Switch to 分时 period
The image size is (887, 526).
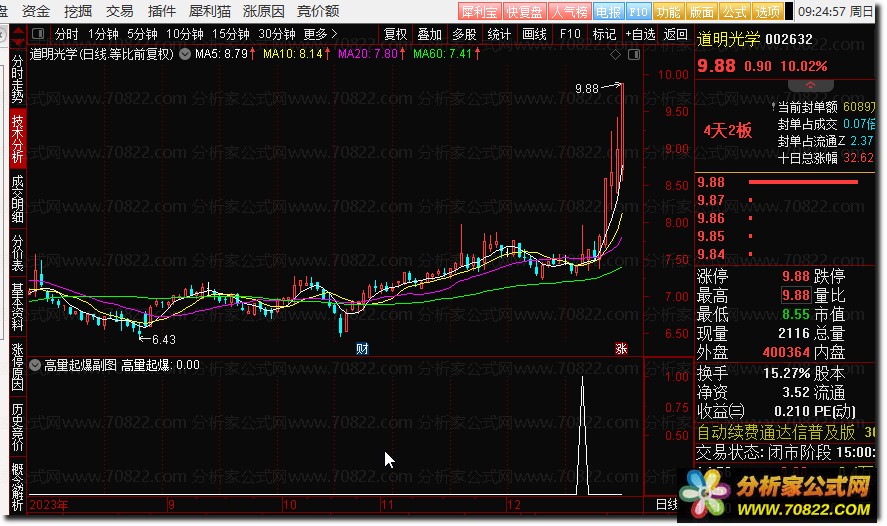[x=67, y=34]
